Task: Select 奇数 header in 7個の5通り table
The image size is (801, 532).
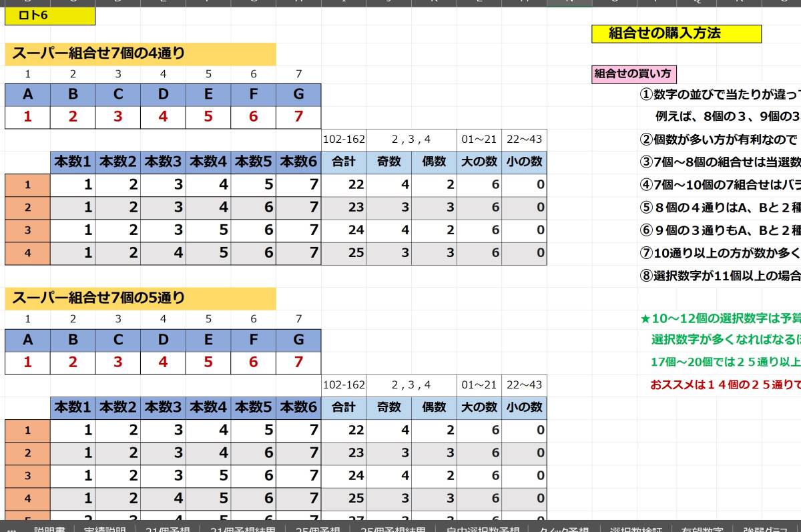Action: pos(388,407)
